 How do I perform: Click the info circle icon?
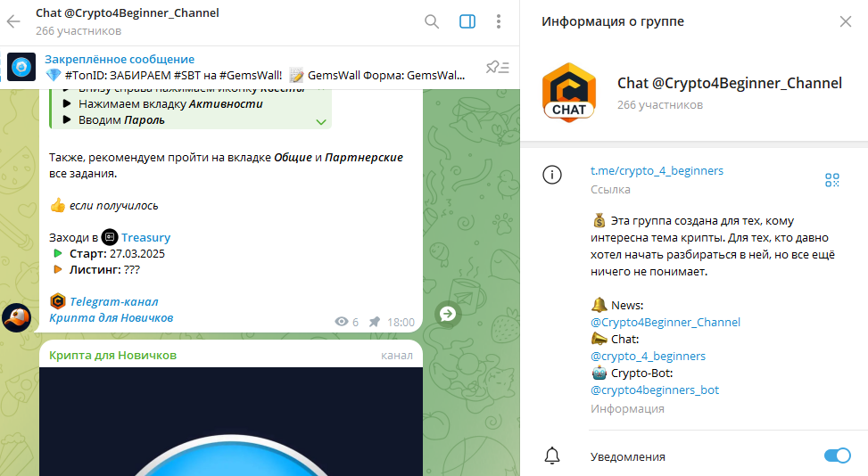pyautogui.click(x=552, y=175)
